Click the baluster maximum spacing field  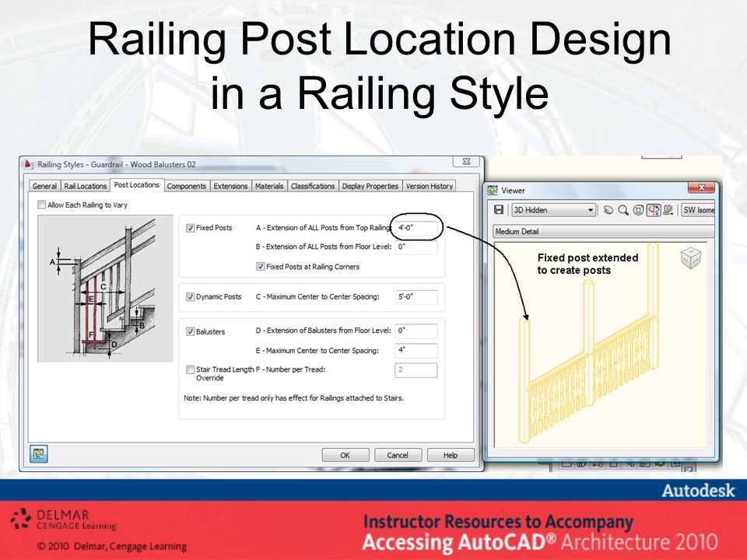coord(416,351)
